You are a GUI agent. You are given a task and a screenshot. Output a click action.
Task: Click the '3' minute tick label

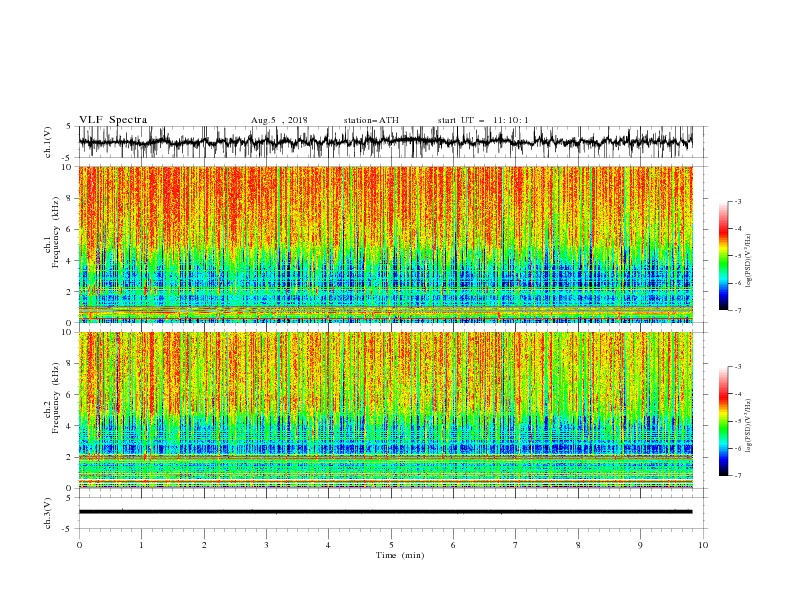pyautogui.click(x=266, y=545)
